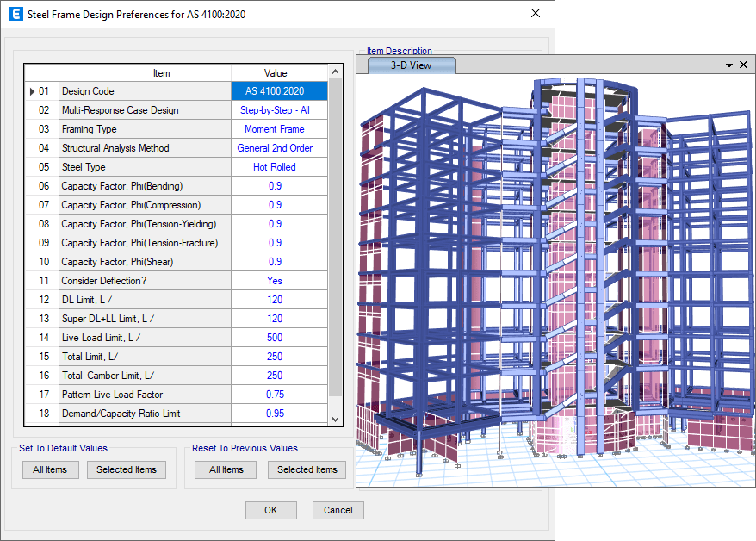Image resolution: width=756 pixels, height=541 pixels.
Task: Click Set To Default Values Selected Items button
Action: point(127,469)
